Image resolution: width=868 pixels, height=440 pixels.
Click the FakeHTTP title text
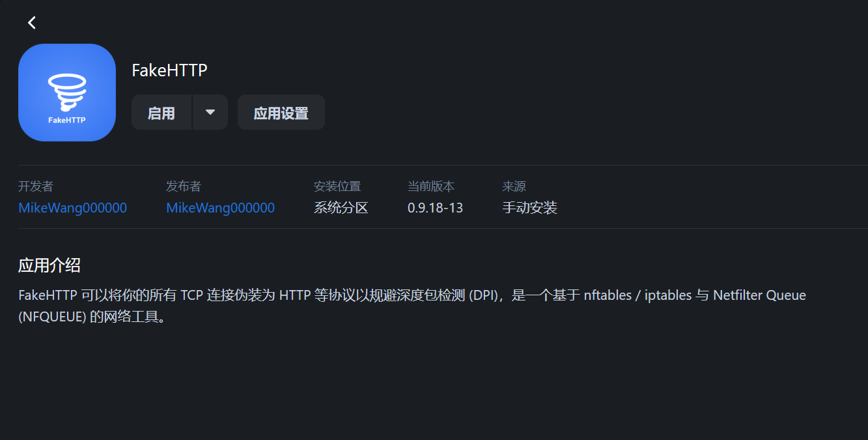(169, 70)
